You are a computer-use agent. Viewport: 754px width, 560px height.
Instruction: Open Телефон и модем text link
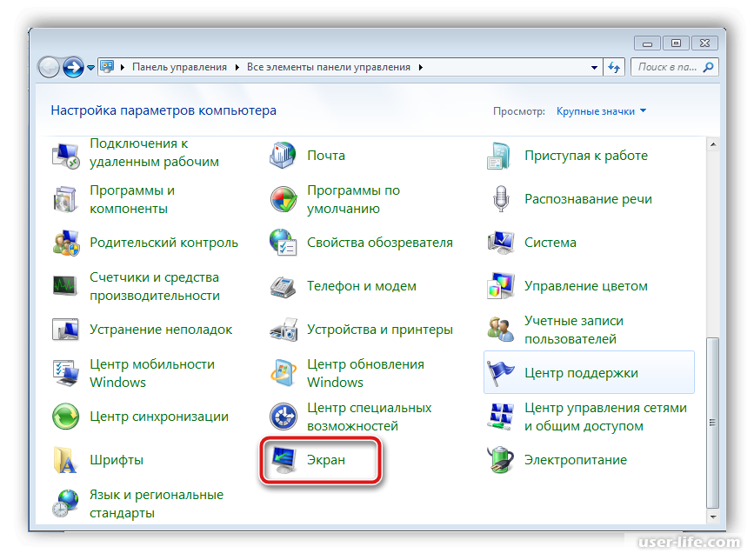[362, 286]
